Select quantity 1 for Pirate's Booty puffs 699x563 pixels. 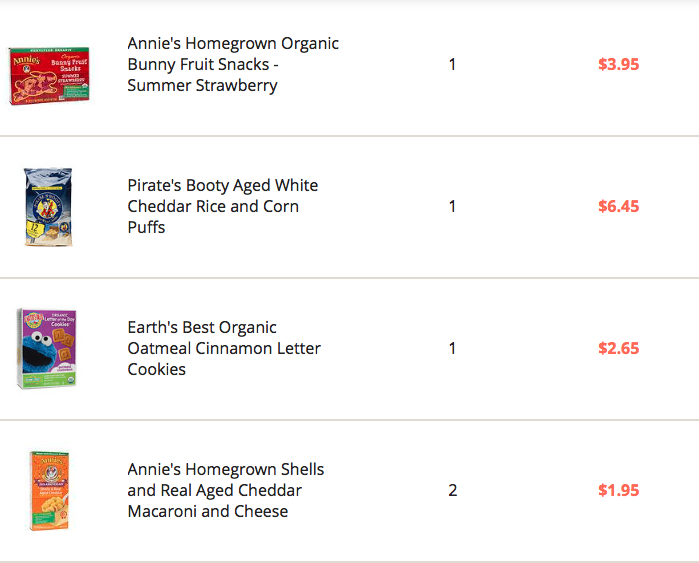(x=452, y=206)
